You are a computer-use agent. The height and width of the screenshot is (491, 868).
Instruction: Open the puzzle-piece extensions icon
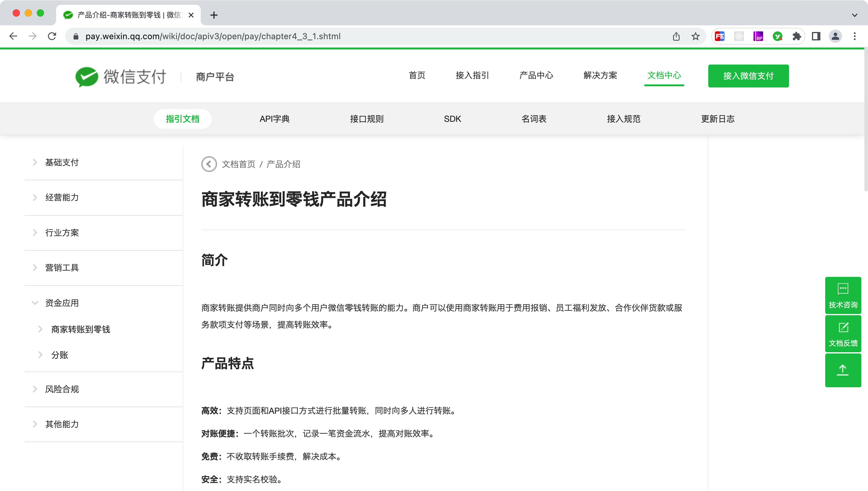(797, 36)
